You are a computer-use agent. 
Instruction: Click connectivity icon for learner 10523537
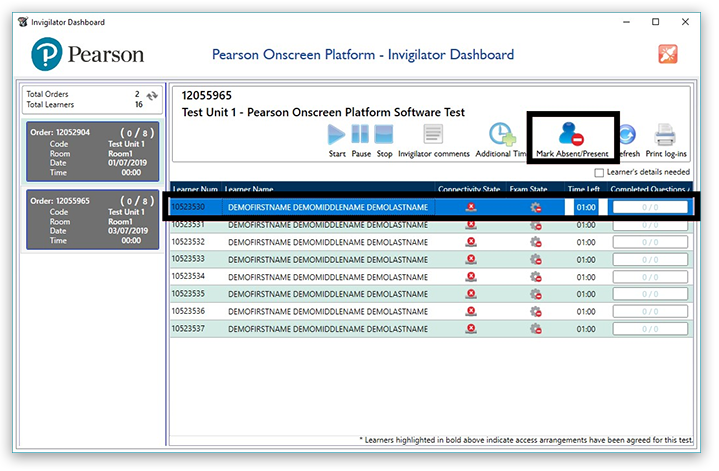470,329
